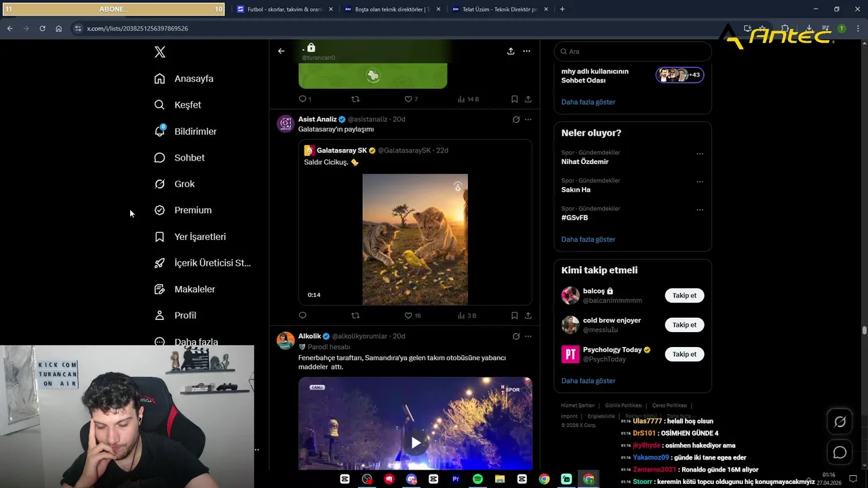Repost the turancan0 post
Screen dimensions: 868x488
click(x=355, y=99)
